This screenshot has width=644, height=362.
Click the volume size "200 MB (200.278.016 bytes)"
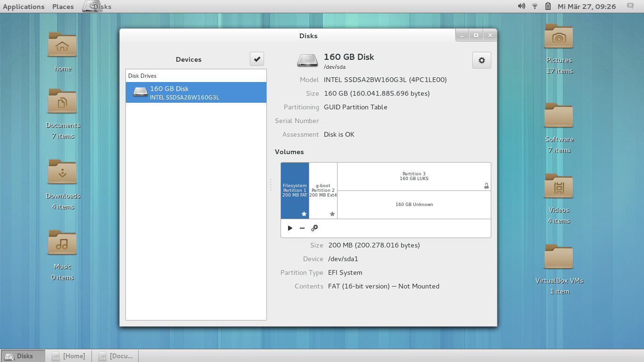pos(374,245)
